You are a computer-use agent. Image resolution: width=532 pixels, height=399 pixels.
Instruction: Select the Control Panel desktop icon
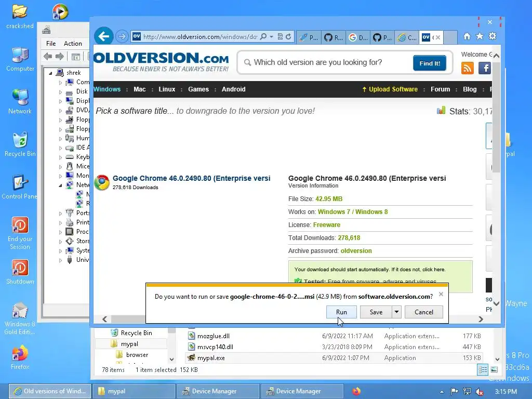coord(19,187)
